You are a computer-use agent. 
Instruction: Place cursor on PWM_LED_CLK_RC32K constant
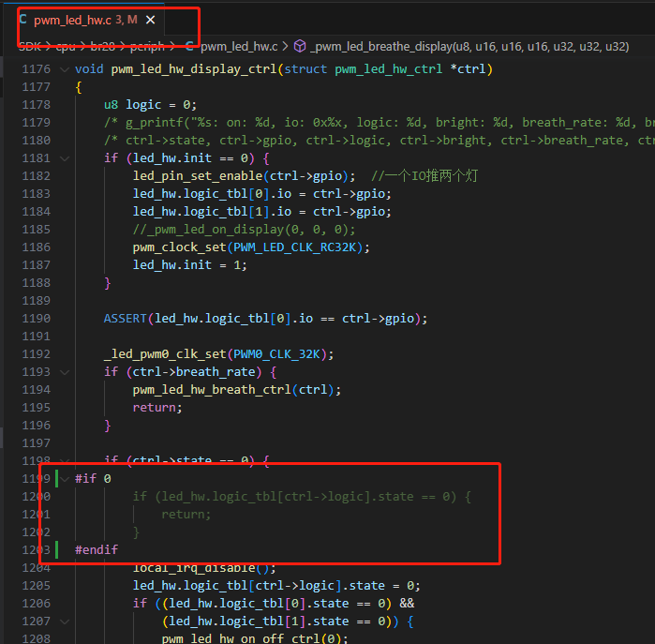(294, 247)
